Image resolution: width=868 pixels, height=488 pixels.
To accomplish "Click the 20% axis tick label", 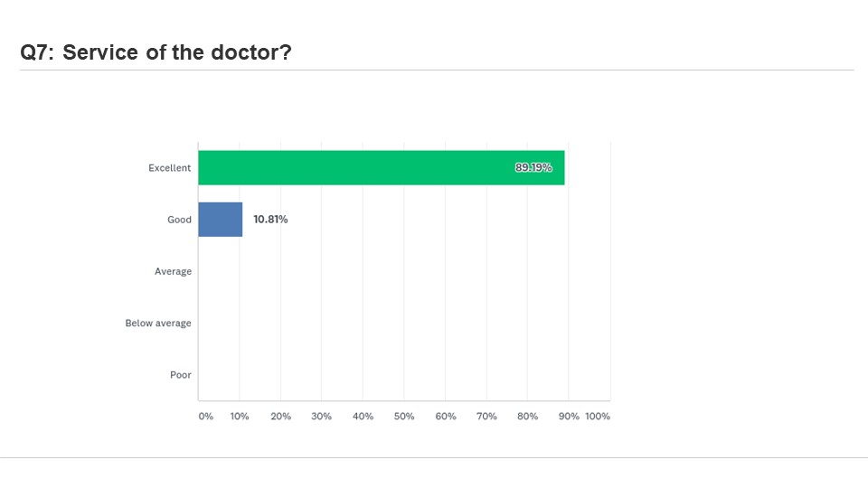I will click(280, 416).
